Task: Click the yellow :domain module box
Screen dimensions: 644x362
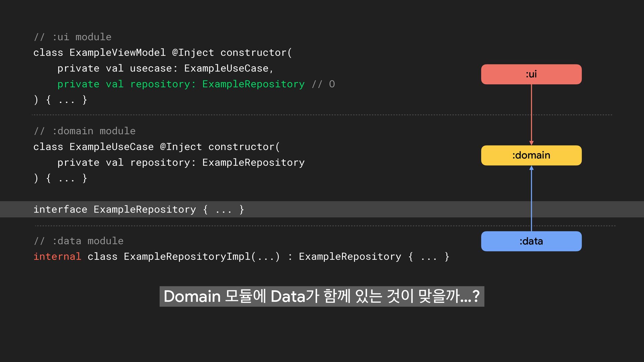Action: [531, 155]
